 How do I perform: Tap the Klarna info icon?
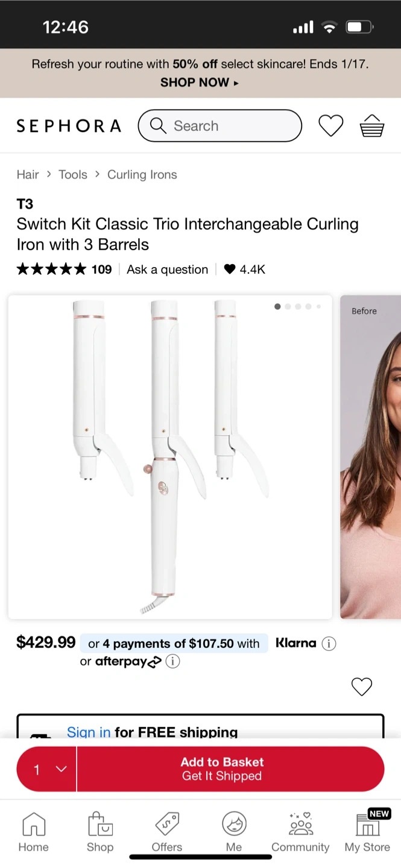pos(329,644)
